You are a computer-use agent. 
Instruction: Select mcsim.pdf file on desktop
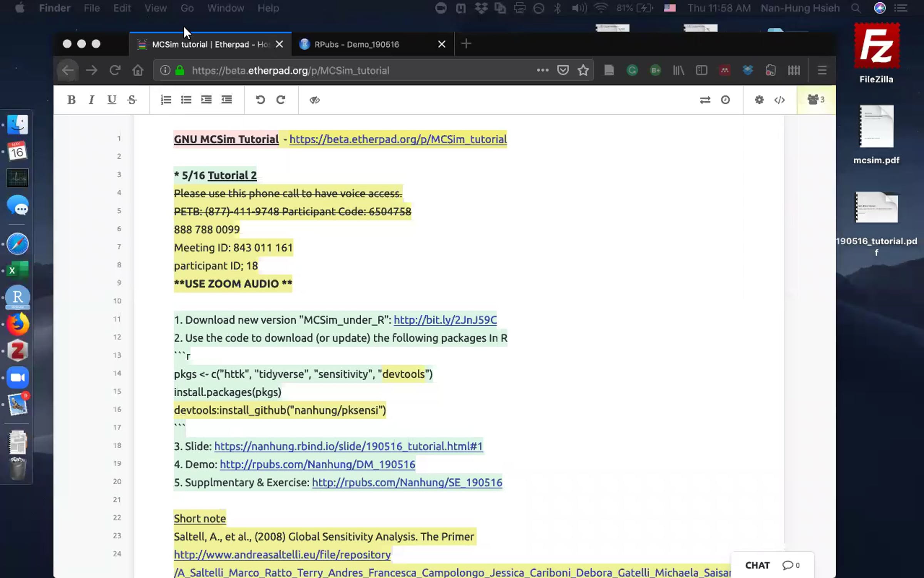(x=876, y=135)
